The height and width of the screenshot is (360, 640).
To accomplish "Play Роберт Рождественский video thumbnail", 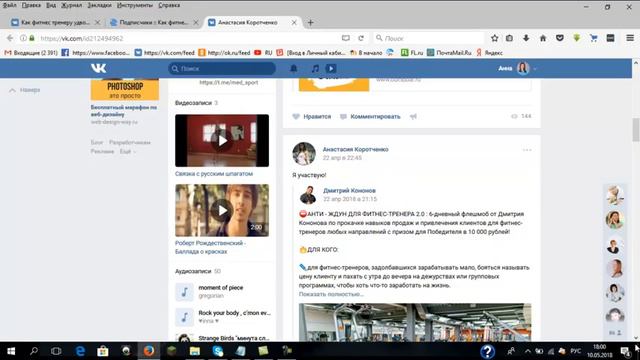I will click(x=222, y=210).
